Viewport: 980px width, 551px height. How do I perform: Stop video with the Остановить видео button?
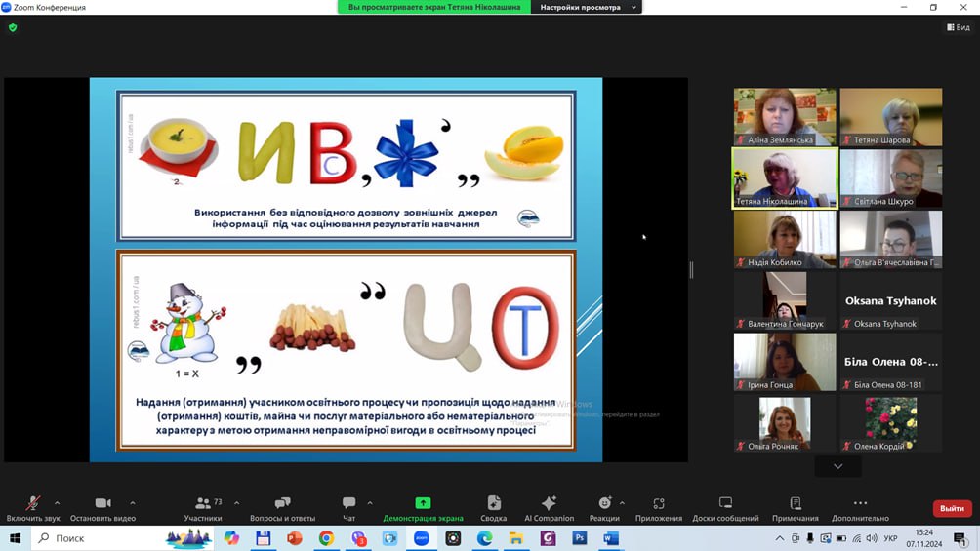[103, 508]
